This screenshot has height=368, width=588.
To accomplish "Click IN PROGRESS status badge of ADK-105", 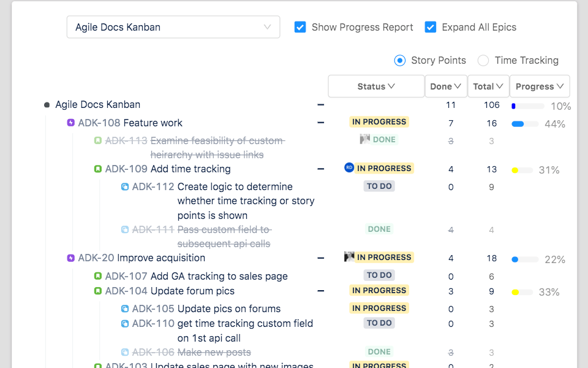I will 379,309.
